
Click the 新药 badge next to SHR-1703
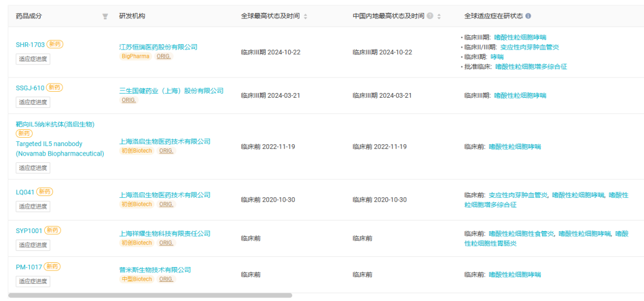pos(55,44)
